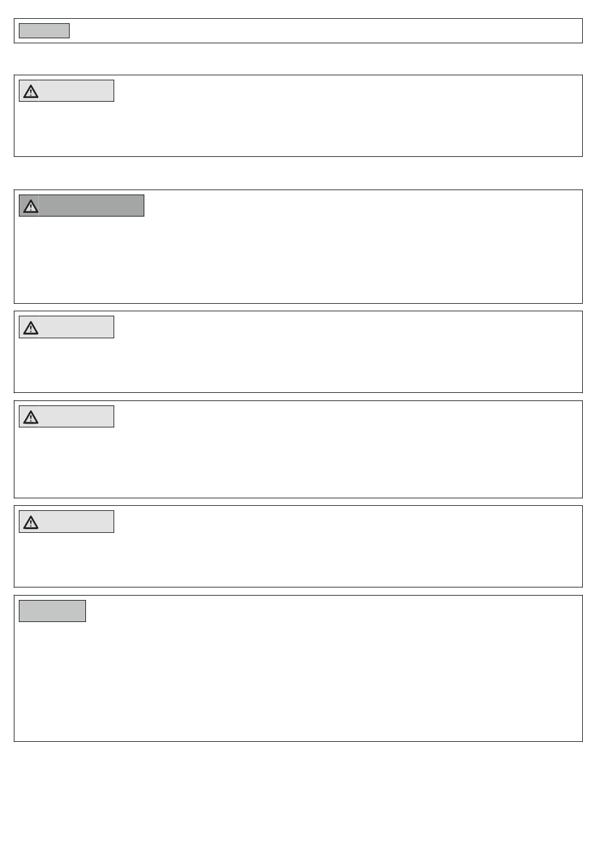Select the plain gray label without an icon
596x868 pixels.
tap(52, 611)
